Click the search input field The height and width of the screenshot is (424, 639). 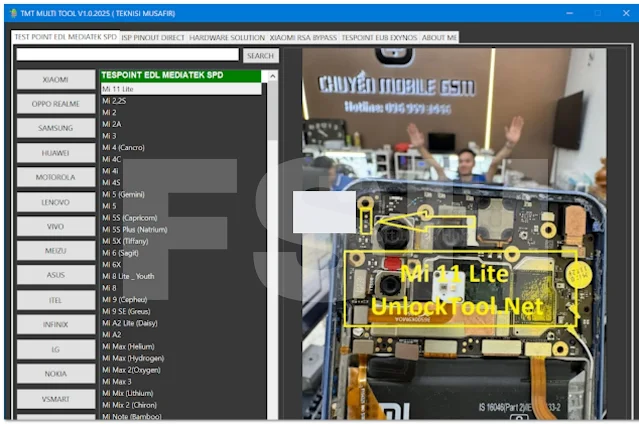pos(128,55)
